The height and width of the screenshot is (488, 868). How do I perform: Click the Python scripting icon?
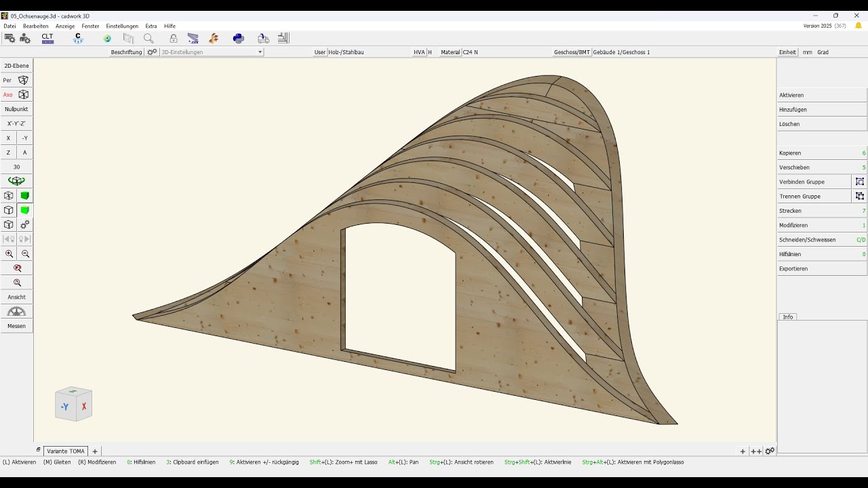click(239, 39)
